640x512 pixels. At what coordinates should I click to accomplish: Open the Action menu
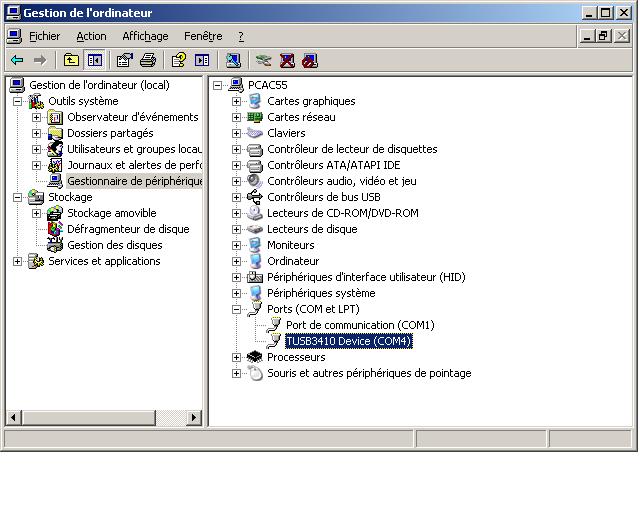(x=91, y=36)
